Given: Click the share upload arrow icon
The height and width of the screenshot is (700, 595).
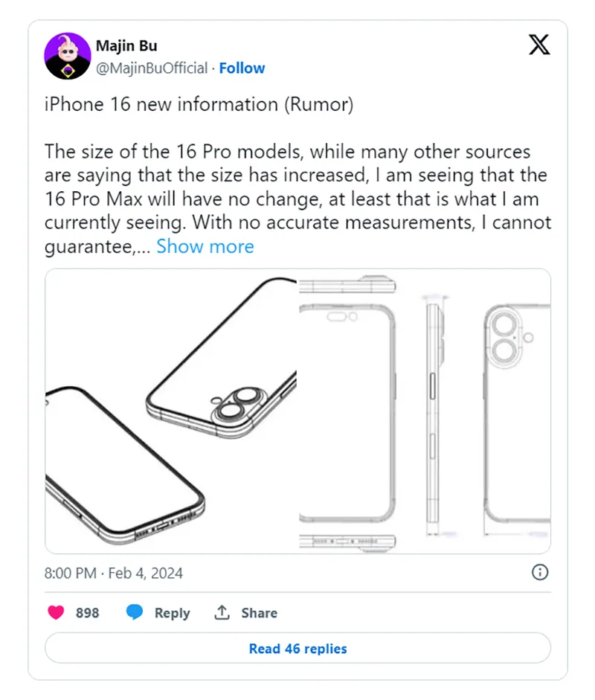Looking at the screenshot, I should pos(222,613).
